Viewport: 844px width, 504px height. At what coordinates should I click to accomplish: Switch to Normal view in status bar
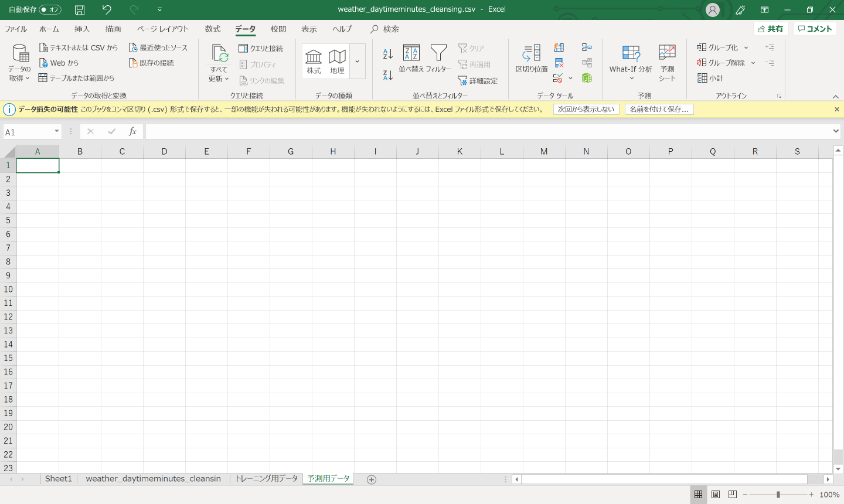click(698, 495)
